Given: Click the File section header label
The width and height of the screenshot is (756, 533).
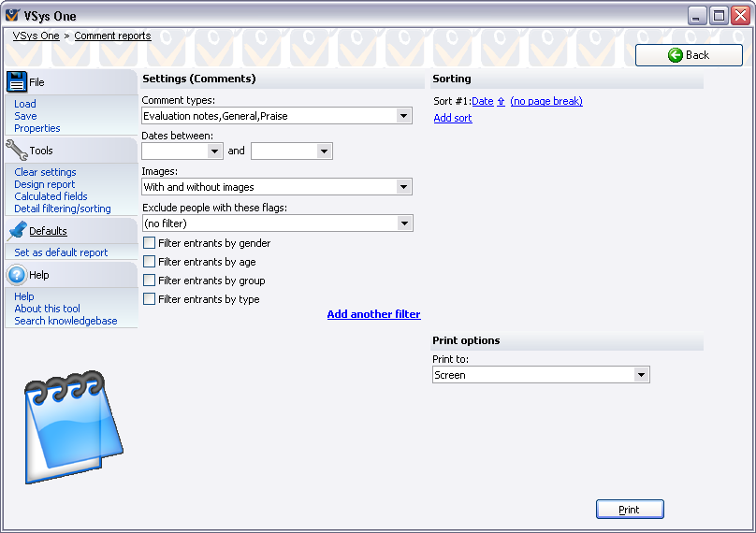Looking at the screenshot, I should point(36,82).
